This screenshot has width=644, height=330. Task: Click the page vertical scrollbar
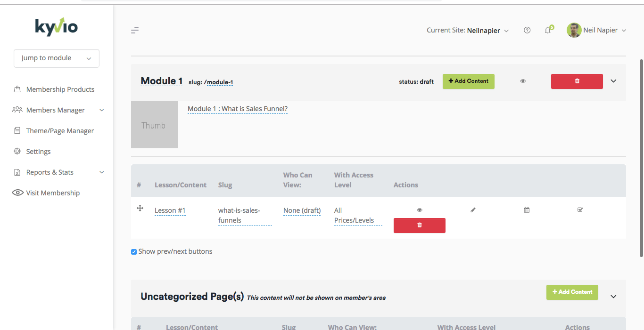point(641,158)
